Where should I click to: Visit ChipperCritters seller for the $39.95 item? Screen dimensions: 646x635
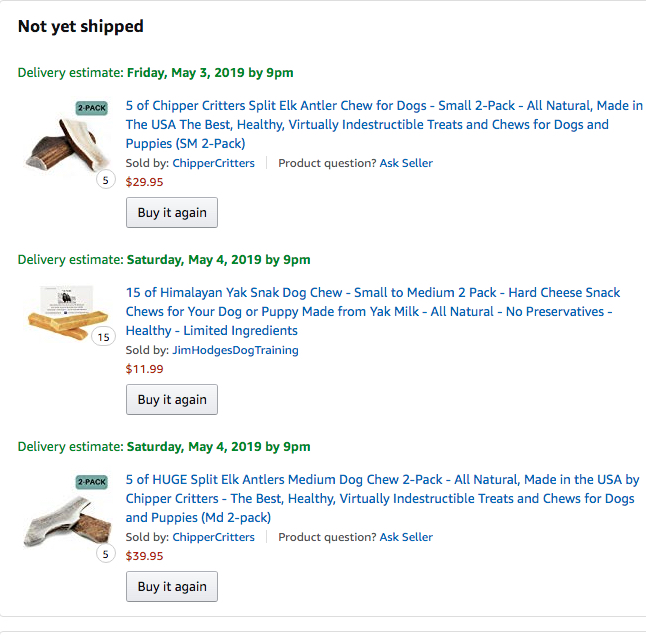tap(213, 537)
